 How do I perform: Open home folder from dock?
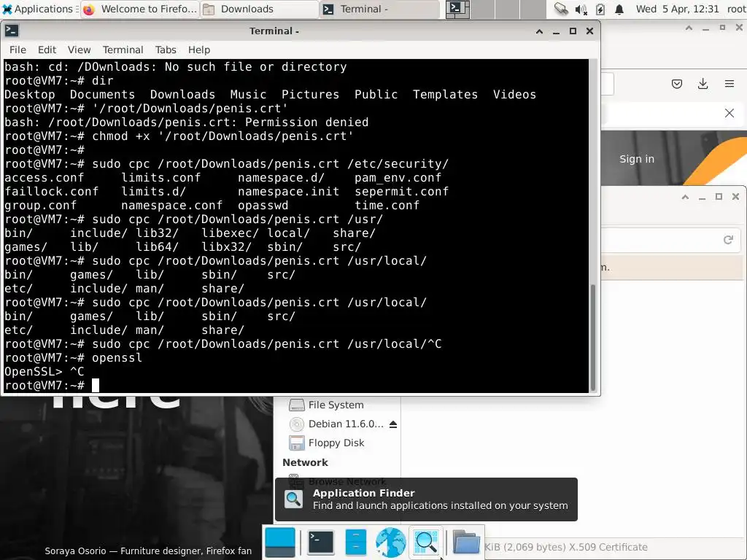point(466,542)
